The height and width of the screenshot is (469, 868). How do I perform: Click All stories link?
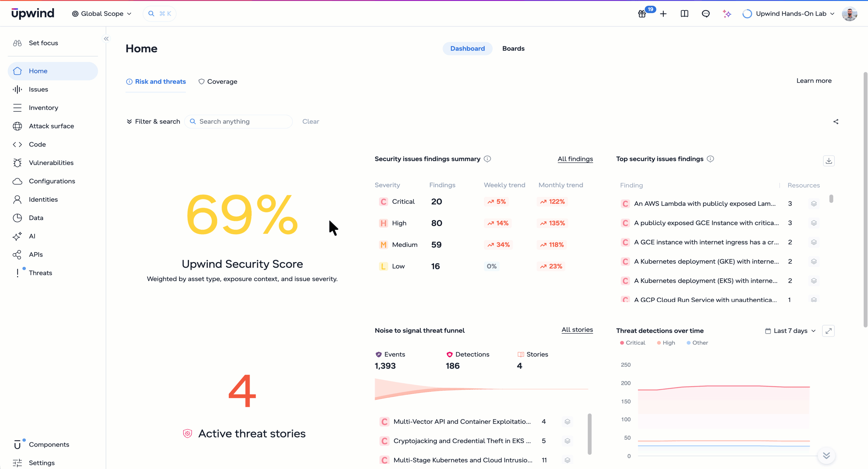coord(577,330)
